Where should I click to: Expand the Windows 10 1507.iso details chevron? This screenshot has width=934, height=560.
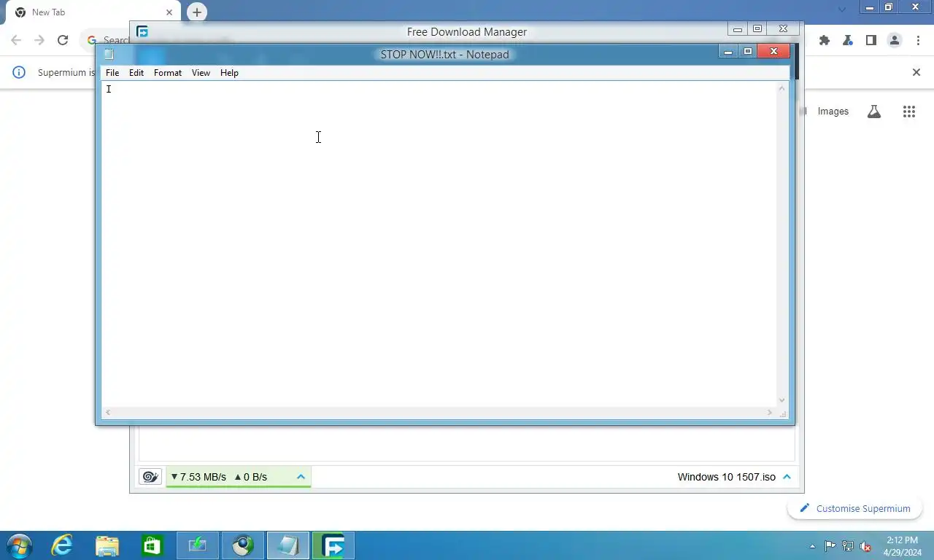(787, 477)
